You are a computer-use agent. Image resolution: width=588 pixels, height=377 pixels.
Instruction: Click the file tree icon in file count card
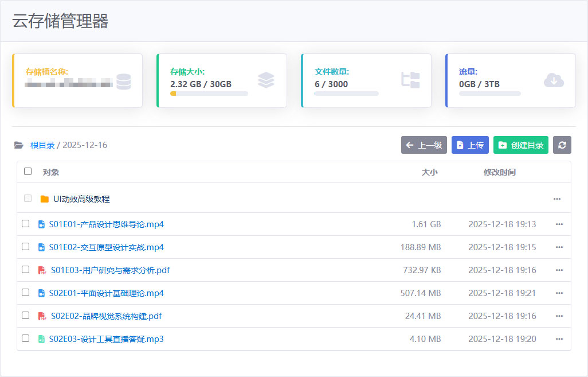tap(410, 80)
